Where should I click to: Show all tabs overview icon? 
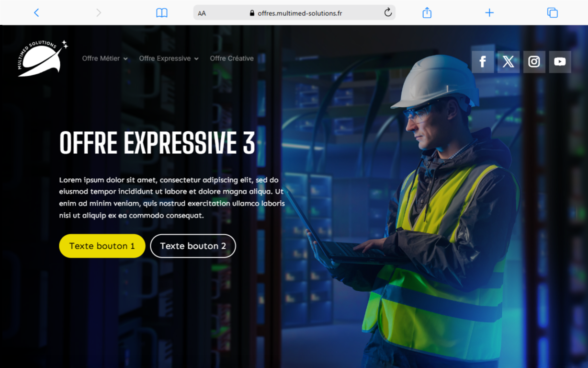pos(552,13)
